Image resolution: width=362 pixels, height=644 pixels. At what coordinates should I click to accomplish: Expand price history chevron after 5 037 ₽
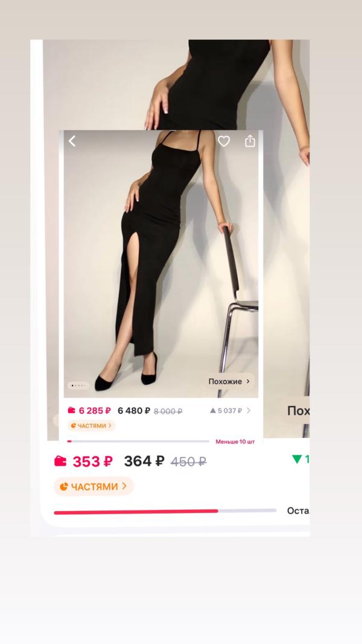tap(249, 410)
